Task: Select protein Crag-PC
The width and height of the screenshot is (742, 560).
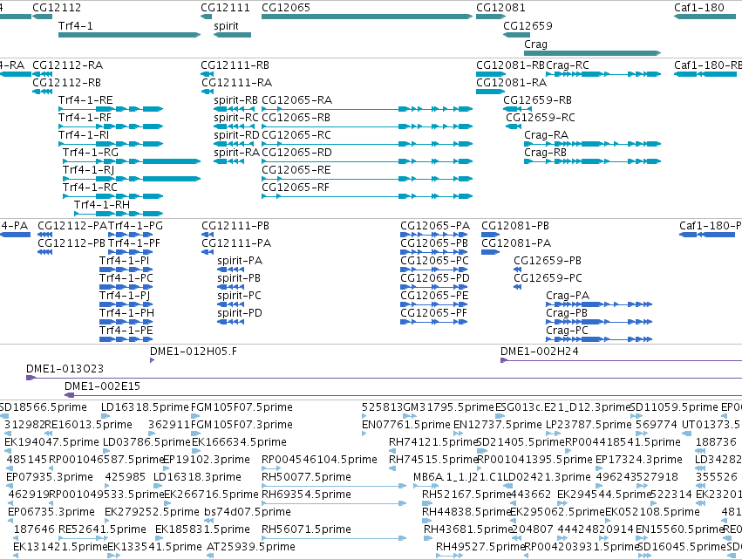Action: pos(599,339)
